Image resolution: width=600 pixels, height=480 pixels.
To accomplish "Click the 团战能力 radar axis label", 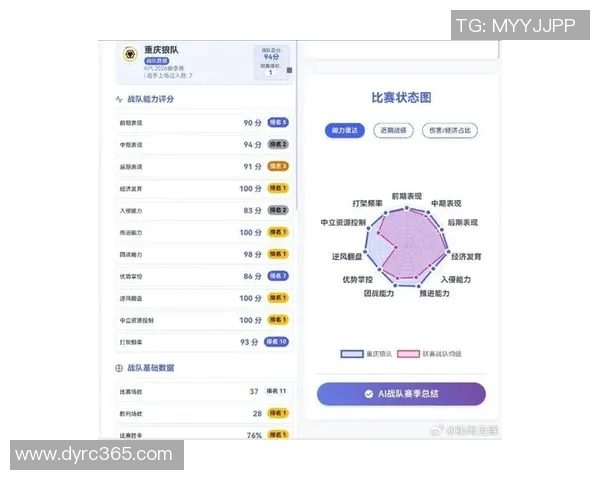I will click(379, 294).
